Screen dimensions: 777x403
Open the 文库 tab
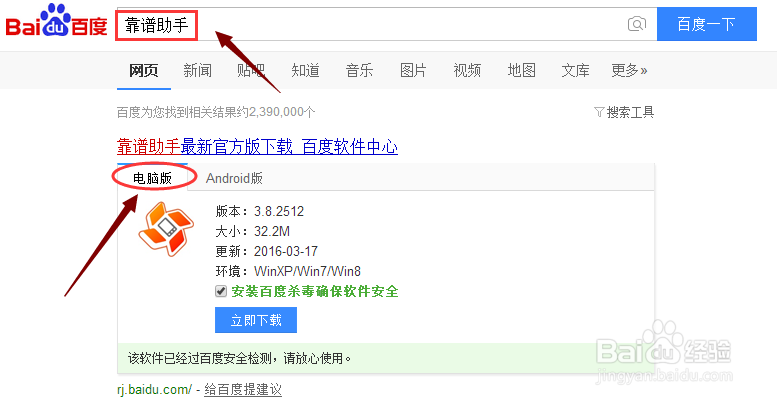(x=575, y=70)
